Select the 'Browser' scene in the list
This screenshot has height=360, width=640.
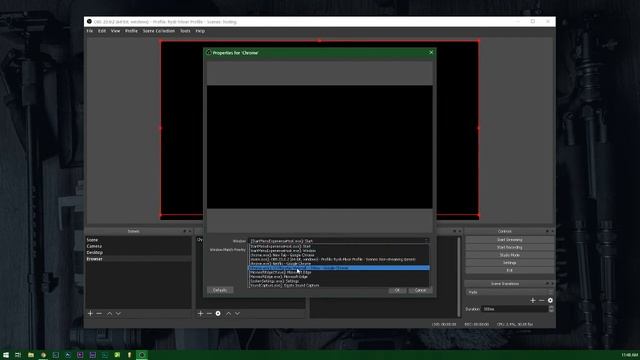point(138,259)
